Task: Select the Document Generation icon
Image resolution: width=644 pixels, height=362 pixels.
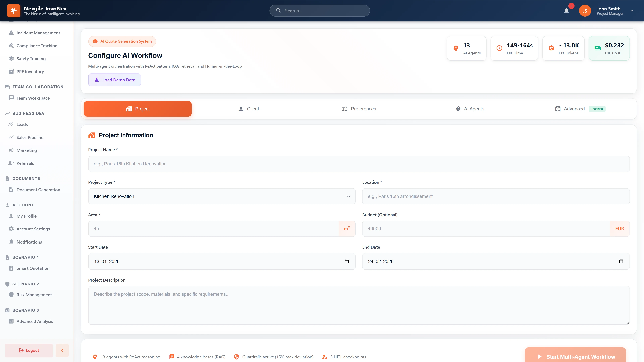Action: (11, 189)
